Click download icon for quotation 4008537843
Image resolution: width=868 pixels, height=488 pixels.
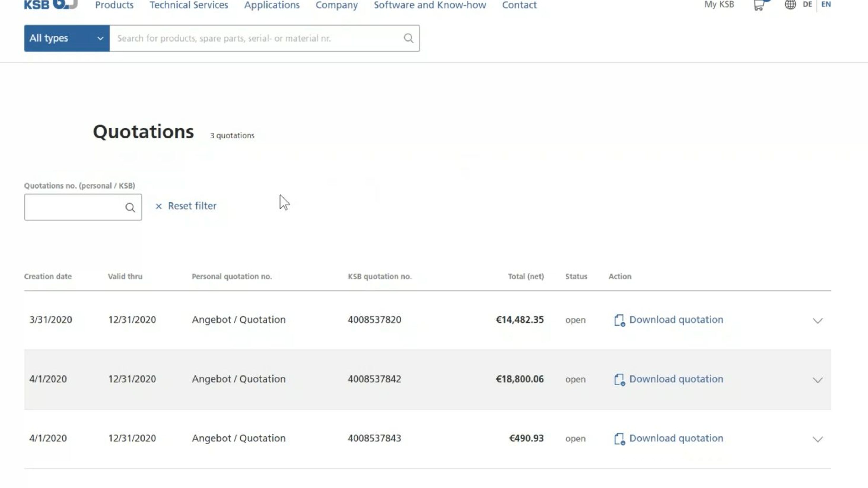click(619, 439)
